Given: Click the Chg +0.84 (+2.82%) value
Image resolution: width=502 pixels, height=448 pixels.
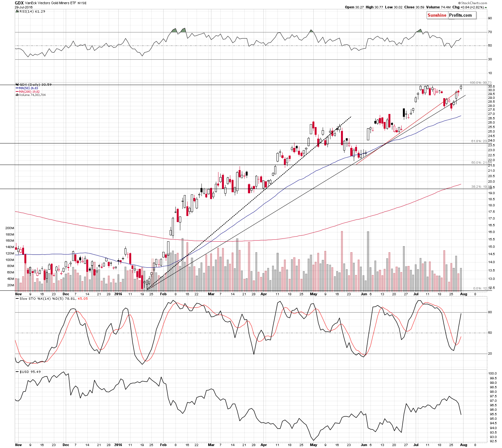Looking at the screenshot, I should coord(468,7).
